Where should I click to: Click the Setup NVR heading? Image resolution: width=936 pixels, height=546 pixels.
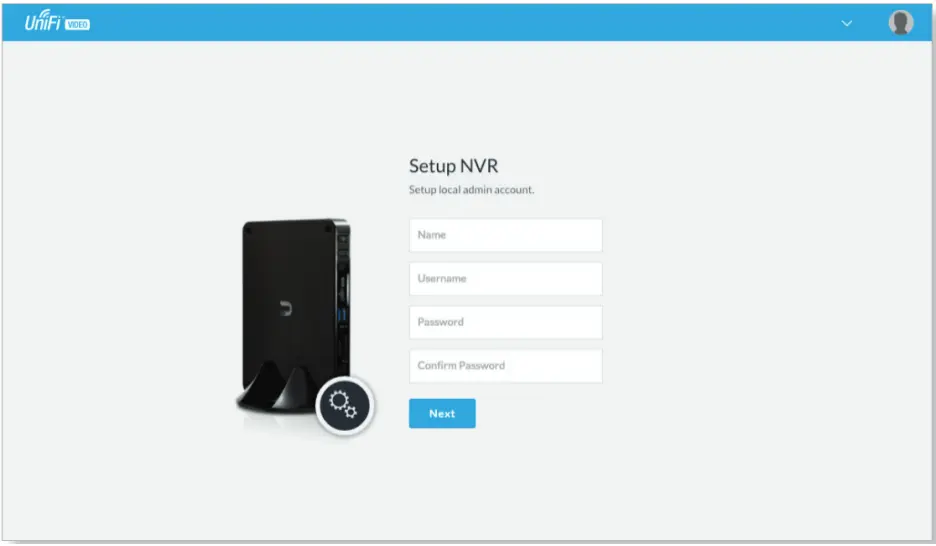tap(454, 166)
